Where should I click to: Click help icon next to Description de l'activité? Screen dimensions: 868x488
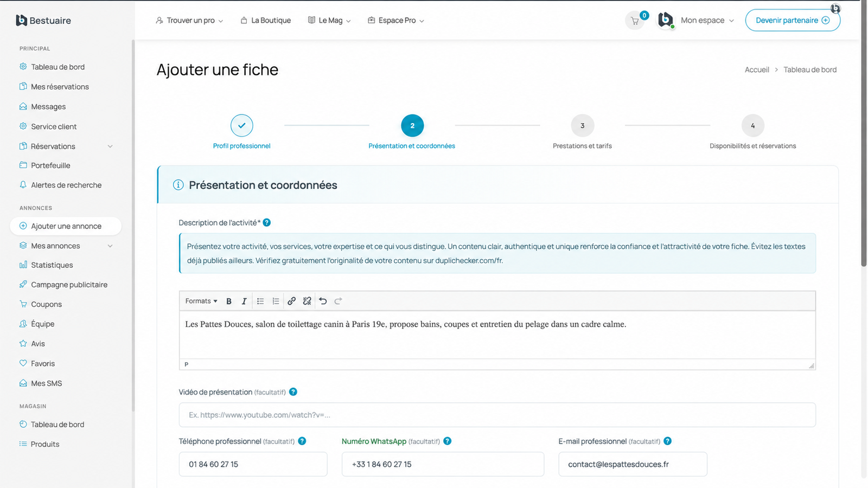click(267, 222)
